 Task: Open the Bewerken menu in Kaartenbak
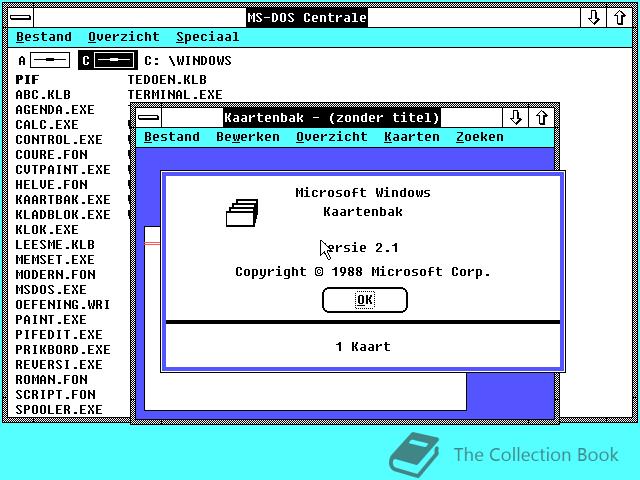click(x=248, y=137)
